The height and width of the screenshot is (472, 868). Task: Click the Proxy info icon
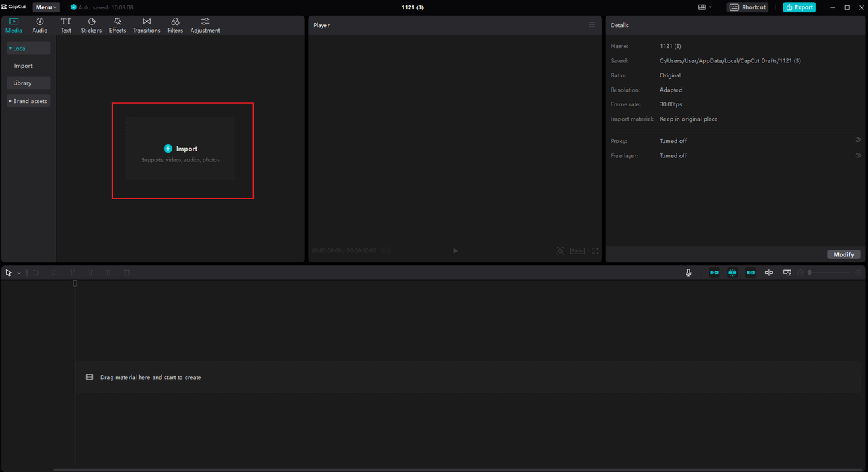click(x=858, y=140)
